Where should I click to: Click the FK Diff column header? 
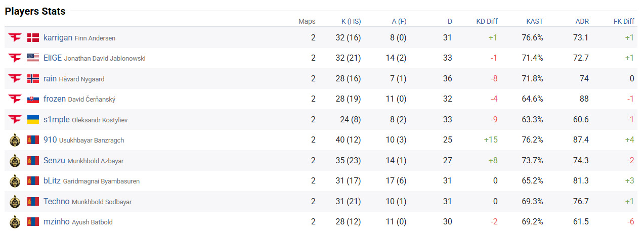click(623, 21)
